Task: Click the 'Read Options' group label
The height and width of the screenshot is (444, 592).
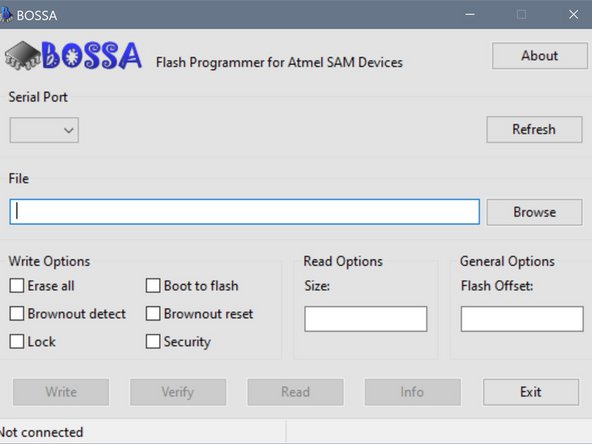Action: (343, 261)
